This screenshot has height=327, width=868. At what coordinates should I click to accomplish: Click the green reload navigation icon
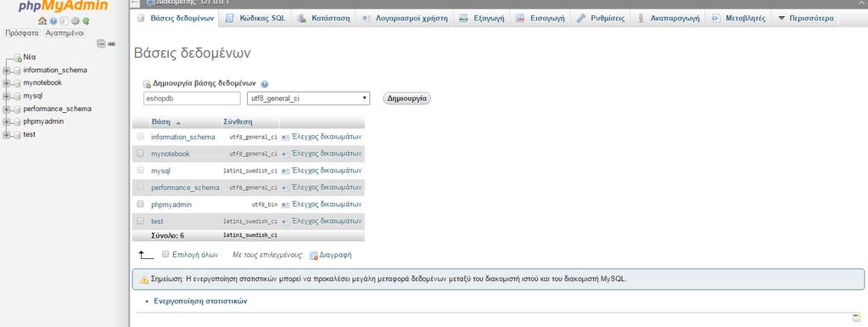click(x=86, y=21)
